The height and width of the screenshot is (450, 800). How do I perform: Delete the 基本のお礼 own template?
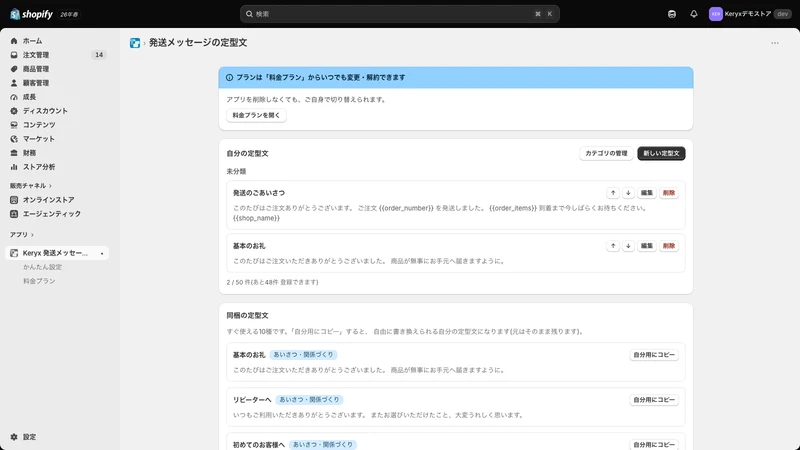[668, 246]
